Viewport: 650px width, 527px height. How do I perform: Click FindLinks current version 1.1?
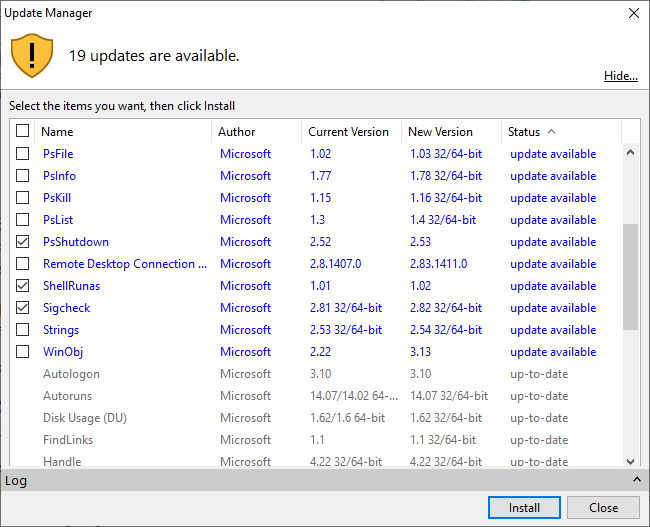coord(317,440)
